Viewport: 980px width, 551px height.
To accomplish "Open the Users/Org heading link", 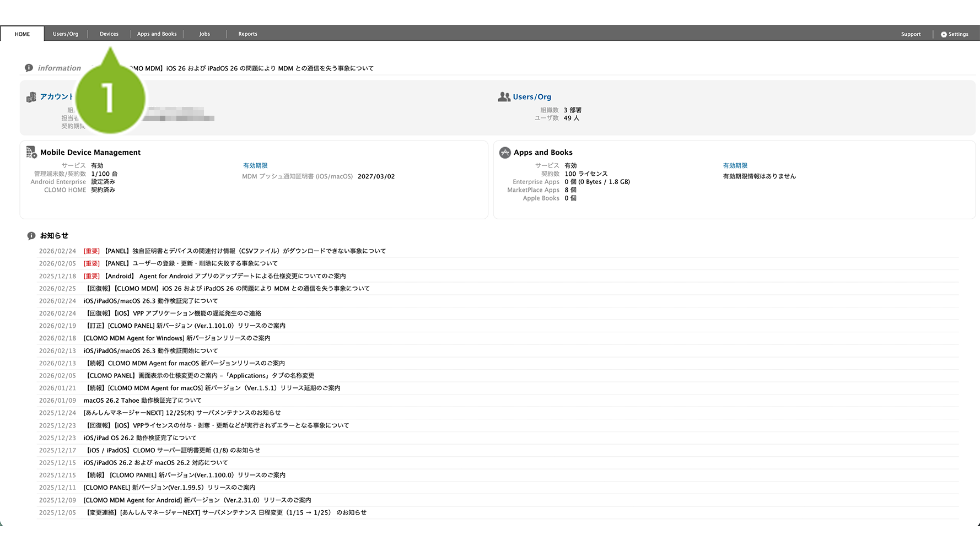I will click(x=532, y=97).
